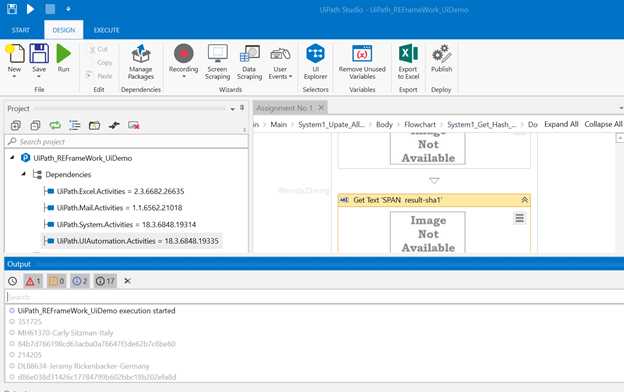Open the Recording dropdown arrow
624x392 pixels.
[x=183, y=77]
